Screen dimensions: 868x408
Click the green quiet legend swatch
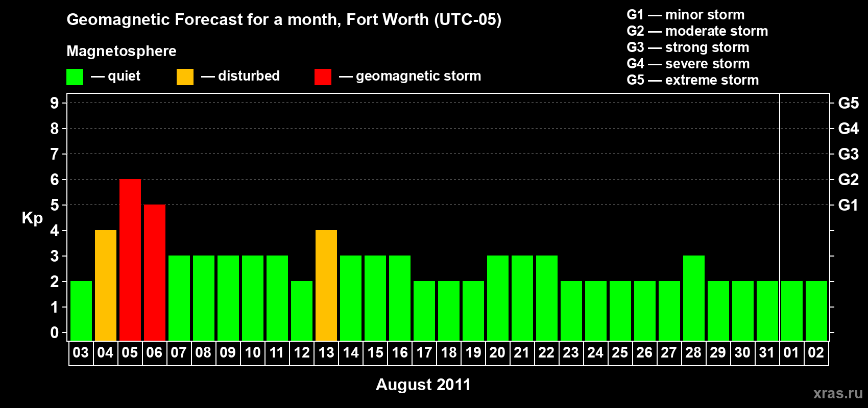coord(75,77)
